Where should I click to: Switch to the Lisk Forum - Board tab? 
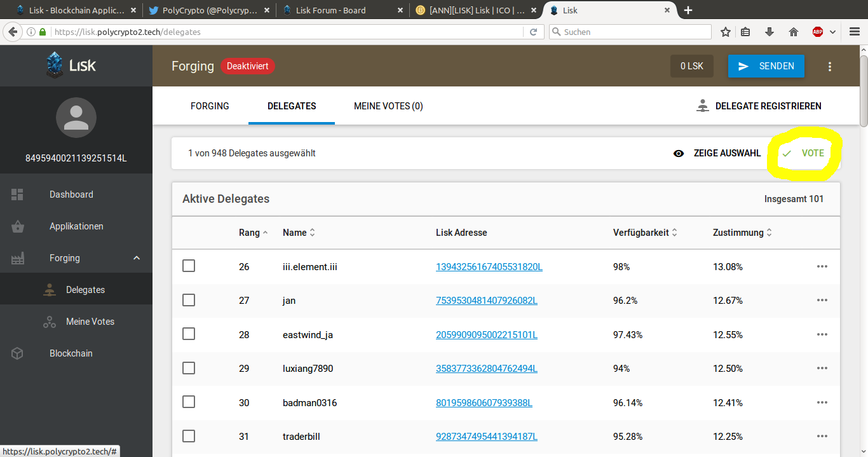click(343, 10)
